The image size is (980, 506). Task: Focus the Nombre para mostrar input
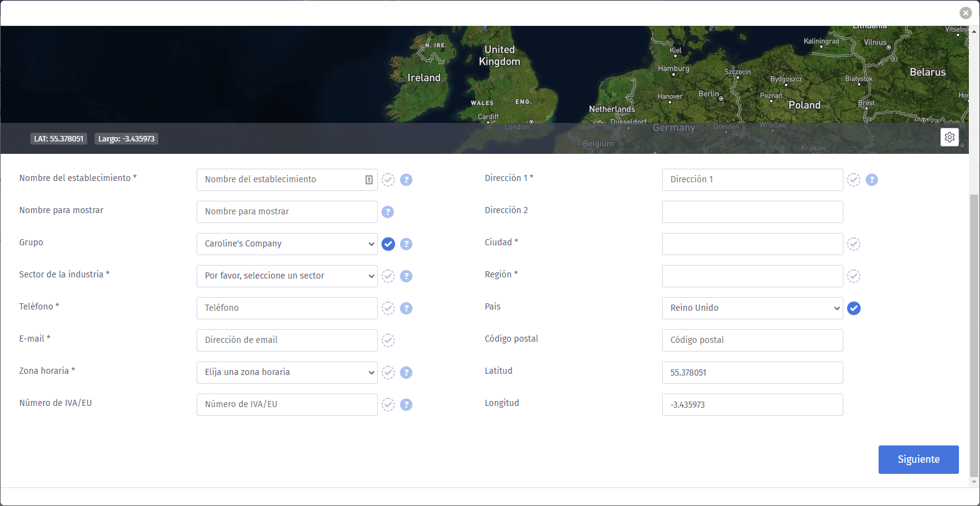click(x=287, y=212)
